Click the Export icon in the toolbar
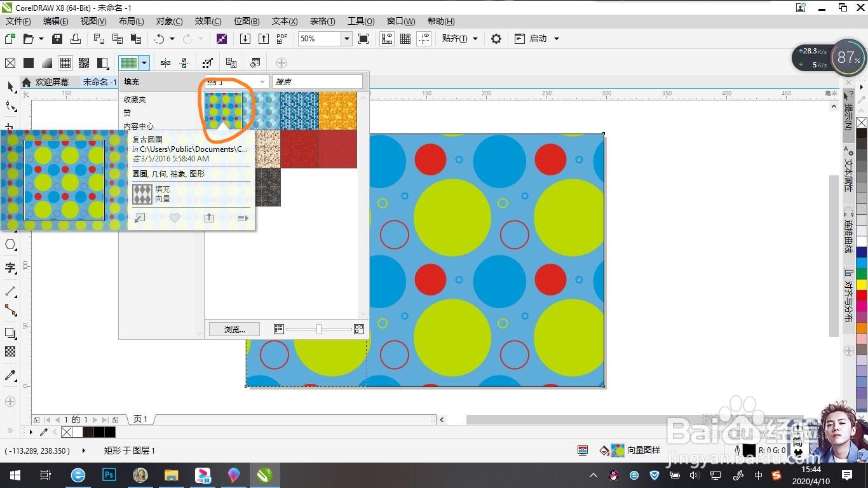Screen dimensions: 868x488 (263, 39)
